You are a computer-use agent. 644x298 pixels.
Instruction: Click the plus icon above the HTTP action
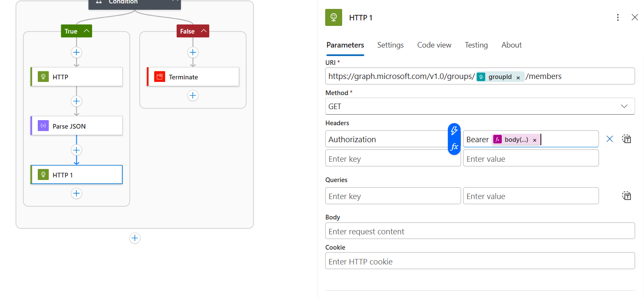coord(76,53)
